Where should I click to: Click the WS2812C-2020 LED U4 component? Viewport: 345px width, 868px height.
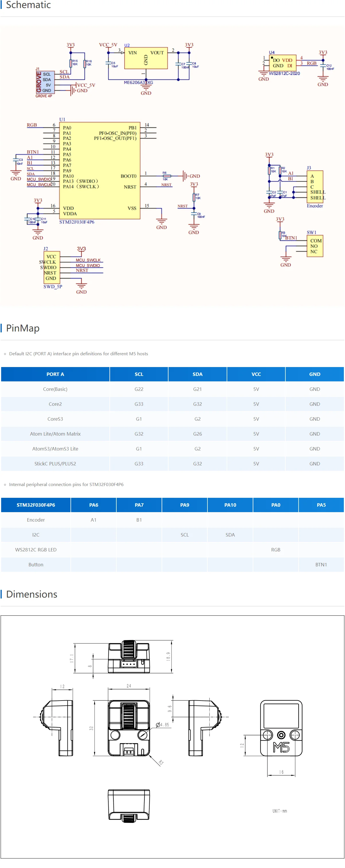(283, 63)
